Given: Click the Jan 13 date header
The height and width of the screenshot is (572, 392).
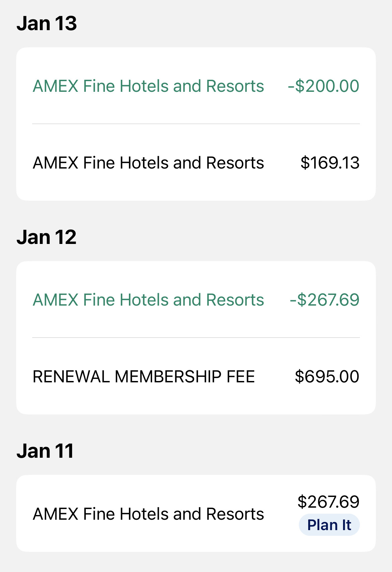Looking at the screenshot, I should tap(47, 23).
